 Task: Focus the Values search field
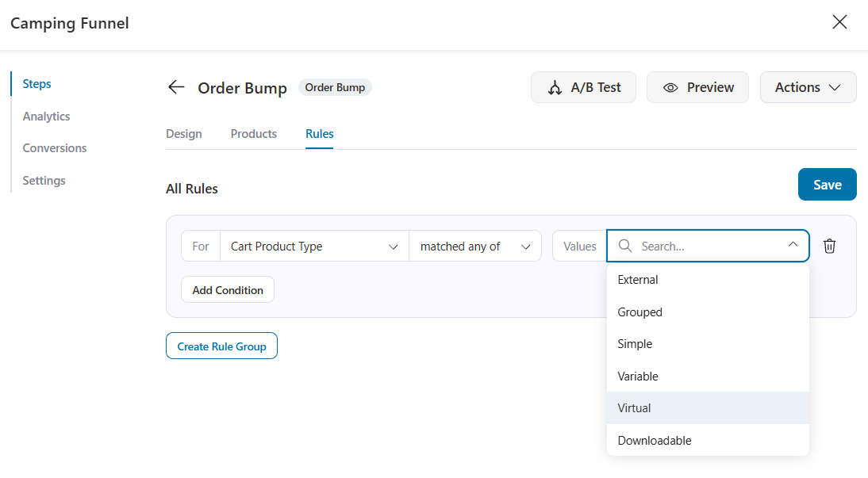click(708, 246)
